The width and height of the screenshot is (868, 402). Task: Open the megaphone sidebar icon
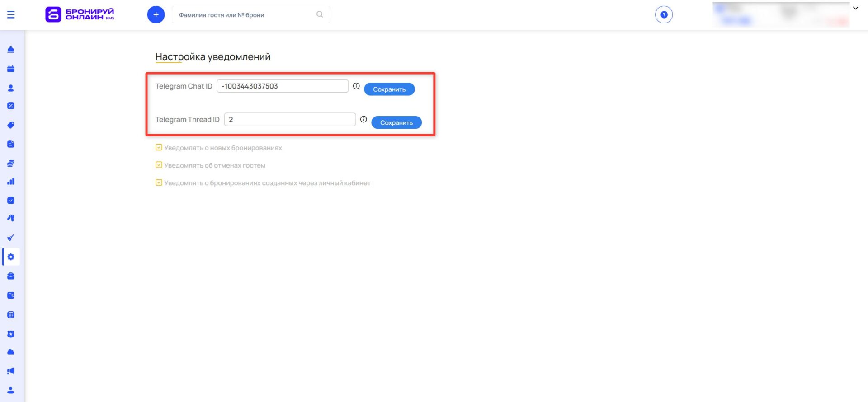(11, 371)
